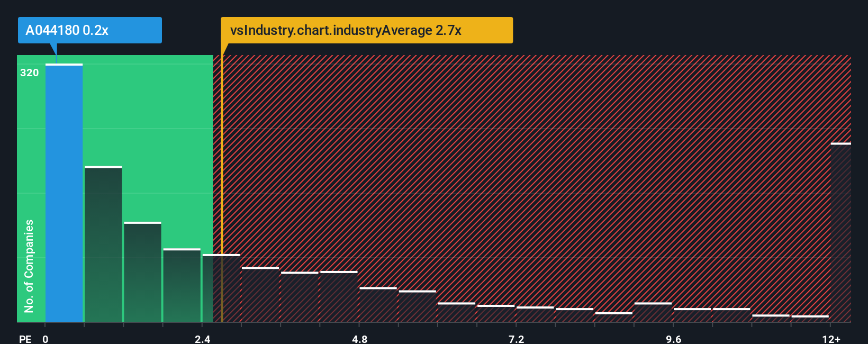This screenshot has width=868, height=344.
Task: Click the 12+ x-axis tick label
Action: (x=831, y=339)
